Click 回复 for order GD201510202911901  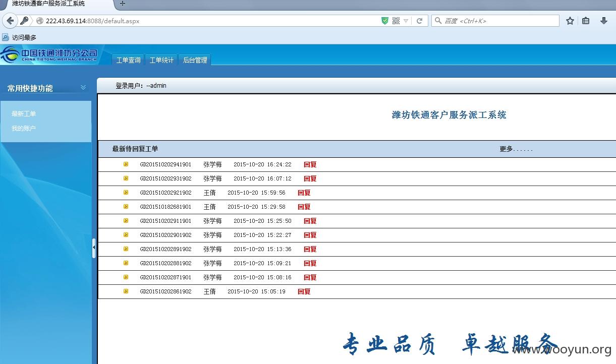[310, 221]
